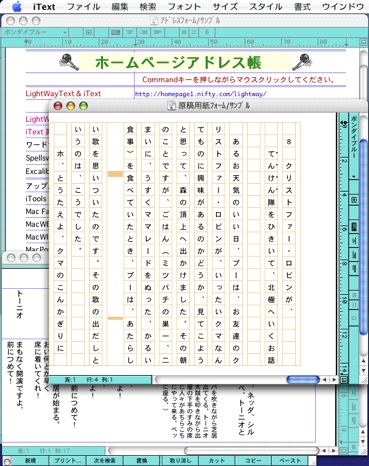Open the homepage1.nifty.com/lightway link
Screen dimensions: 369x466
click(200, 94)
